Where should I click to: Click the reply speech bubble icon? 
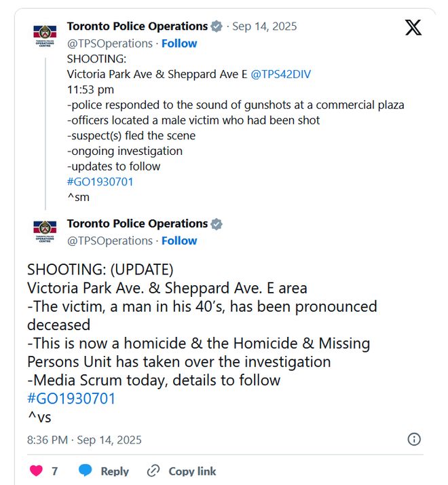(86, 471)
